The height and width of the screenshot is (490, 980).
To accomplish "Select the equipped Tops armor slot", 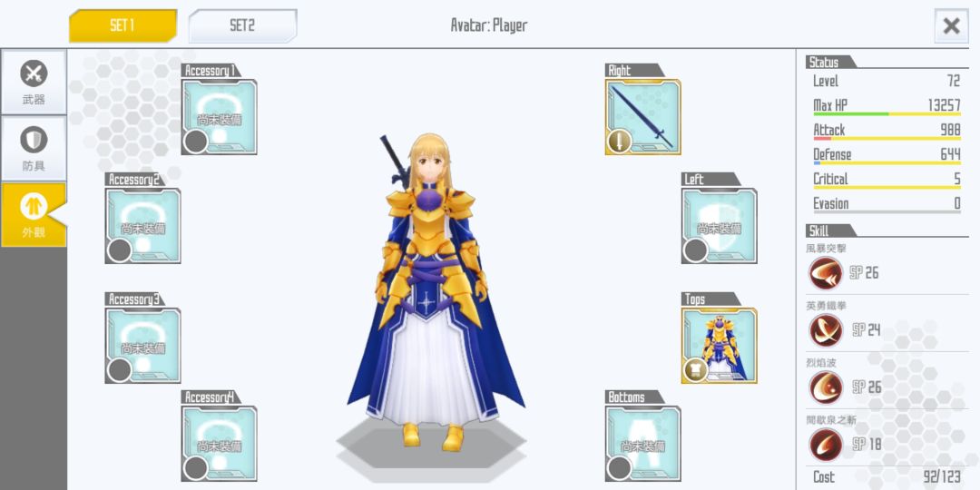I will [720, 346].
